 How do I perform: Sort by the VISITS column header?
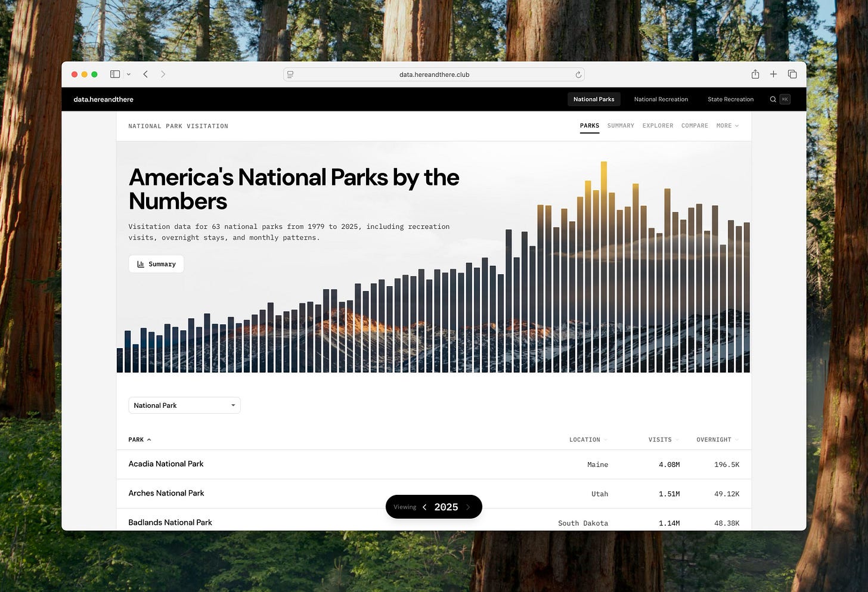(664, 440)
